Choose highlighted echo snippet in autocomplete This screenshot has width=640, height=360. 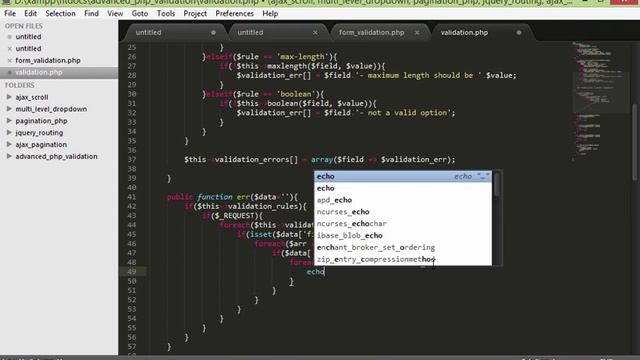pyautogui.click(x=403, y=176)
